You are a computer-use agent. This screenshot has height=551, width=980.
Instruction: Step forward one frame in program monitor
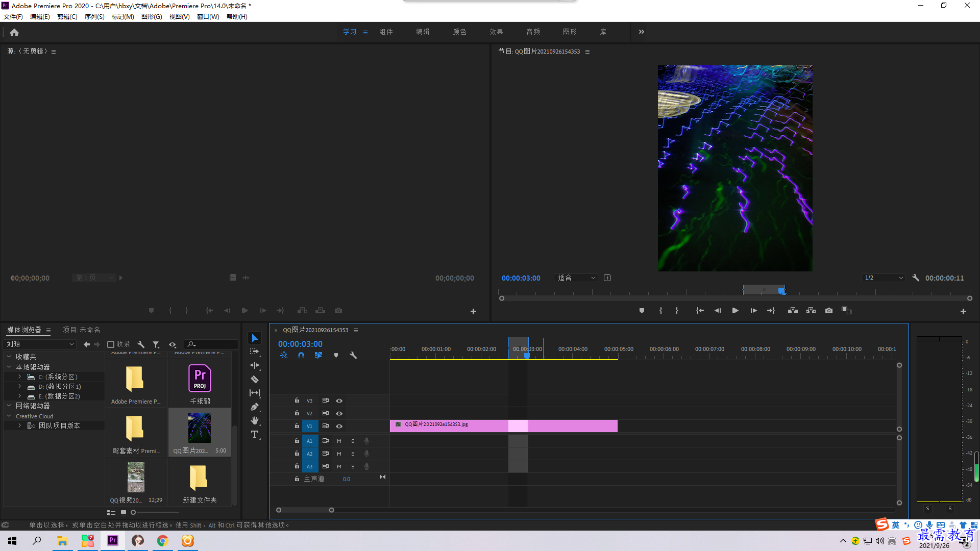pyautogui.click(x=753, y=311)
